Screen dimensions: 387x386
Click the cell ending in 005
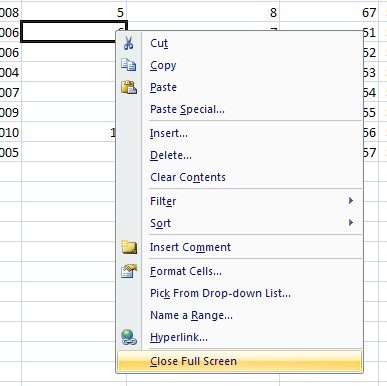point(10,152)
